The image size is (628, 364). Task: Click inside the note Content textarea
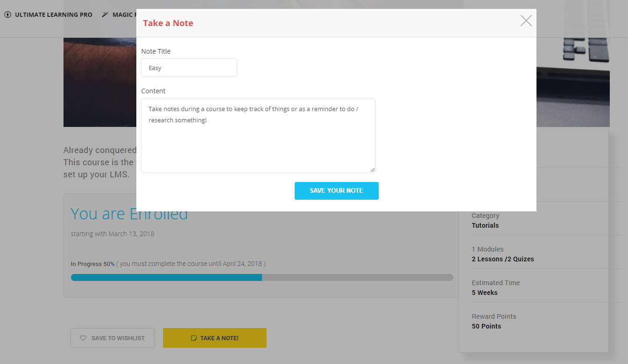click(258, 135)
